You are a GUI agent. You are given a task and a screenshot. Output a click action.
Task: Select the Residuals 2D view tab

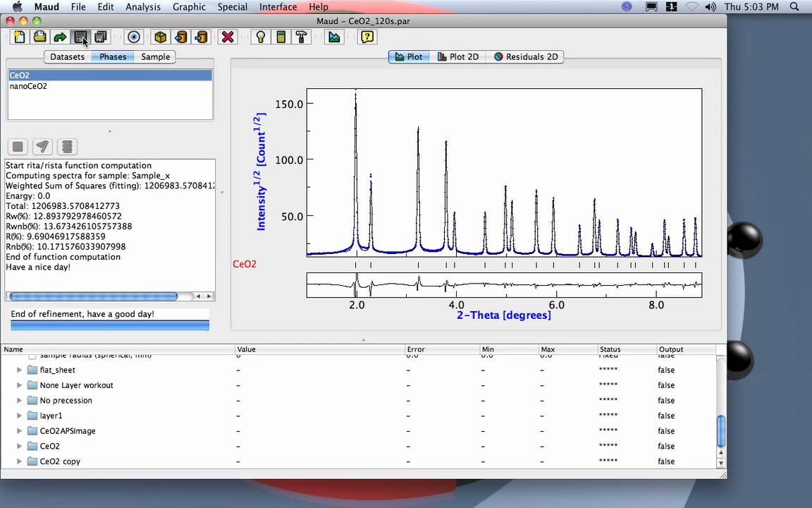click(525, 56)
